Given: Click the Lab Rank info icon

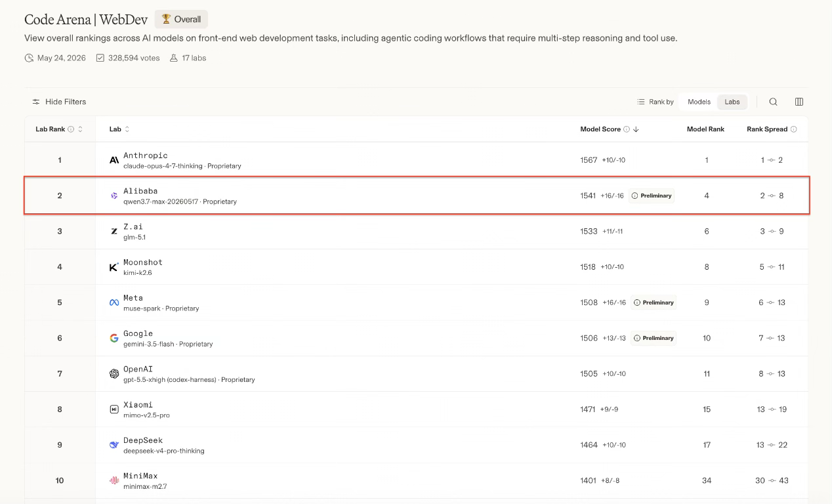Looking at the screenshot, I should tap(71, 129).
